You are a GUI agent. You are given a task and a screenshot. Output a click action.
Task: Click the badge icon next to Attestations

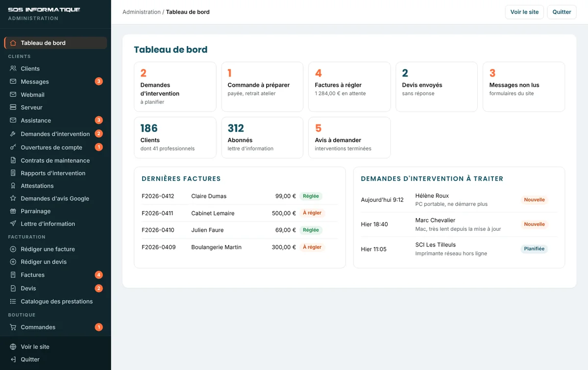pyautogui.click(x=13, y=186)
